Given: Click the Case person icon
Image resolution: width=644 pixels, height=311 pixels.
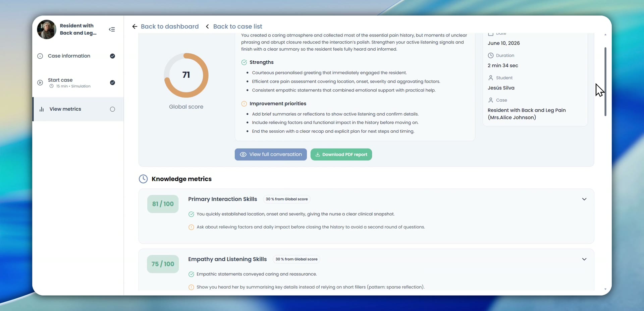Looking at the screenshot, I should click(491, 100).
